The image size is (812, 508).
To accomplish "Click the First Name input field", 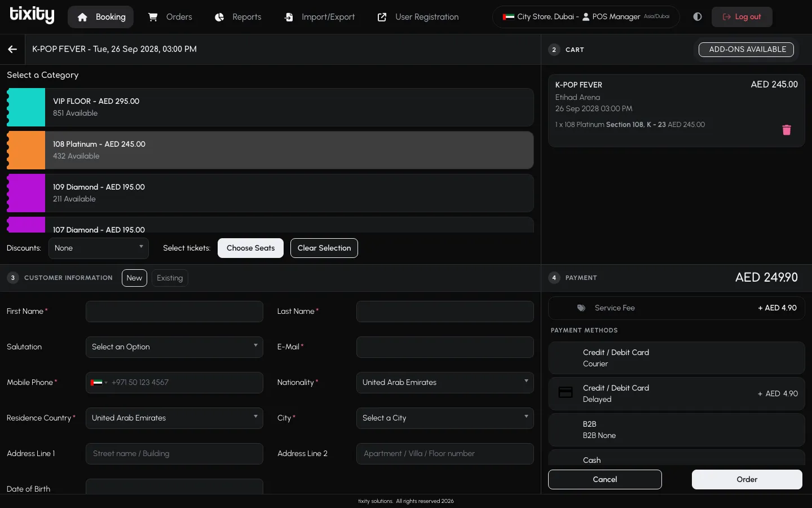I will 174,312.
